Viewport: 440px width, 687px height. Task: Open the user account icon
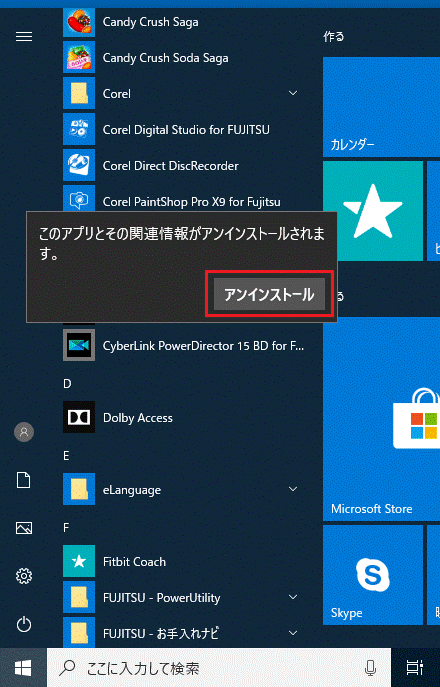point(24,432)
